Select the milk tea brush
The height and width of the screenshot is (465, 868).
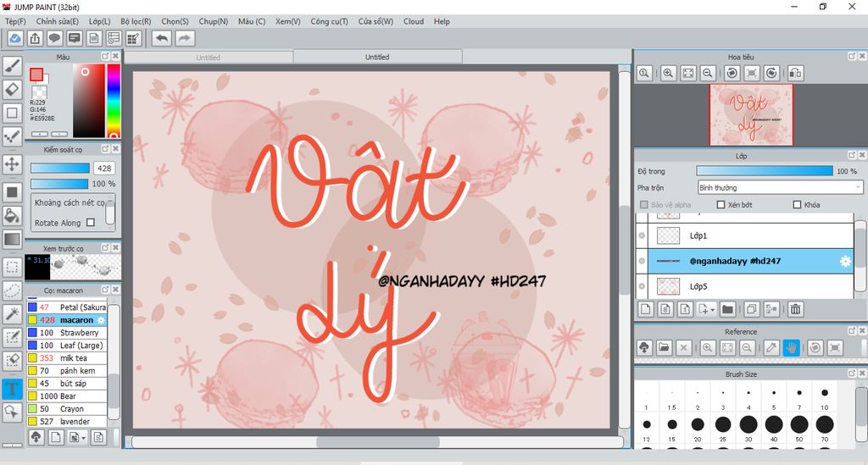[66, 358]
